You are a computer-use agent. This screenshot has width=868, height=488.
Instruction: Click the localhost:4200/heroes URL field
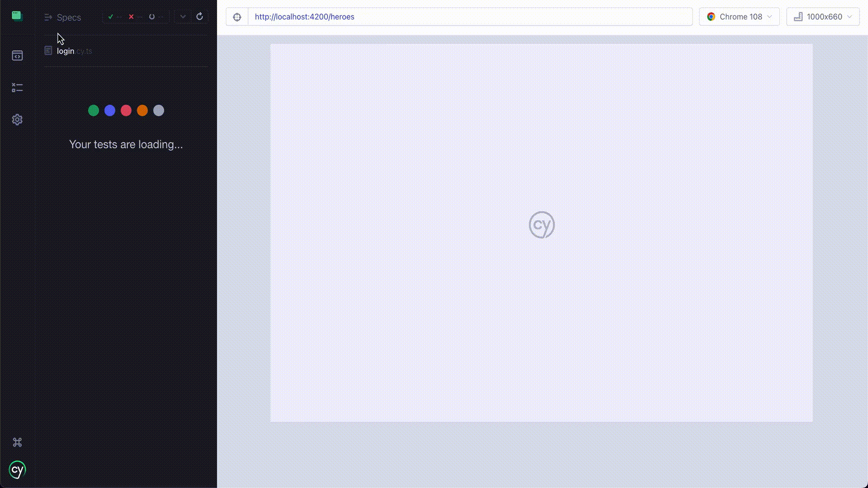(x=469, y=17)
